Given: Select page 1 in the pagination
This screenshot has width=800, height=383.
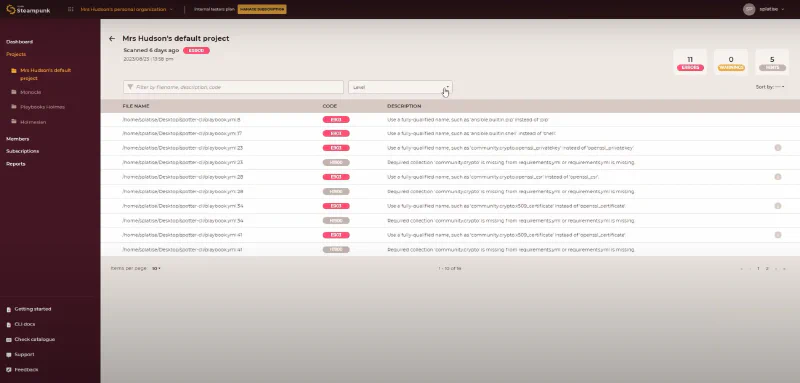Looking at the screenshot, I should click(758, 268).
